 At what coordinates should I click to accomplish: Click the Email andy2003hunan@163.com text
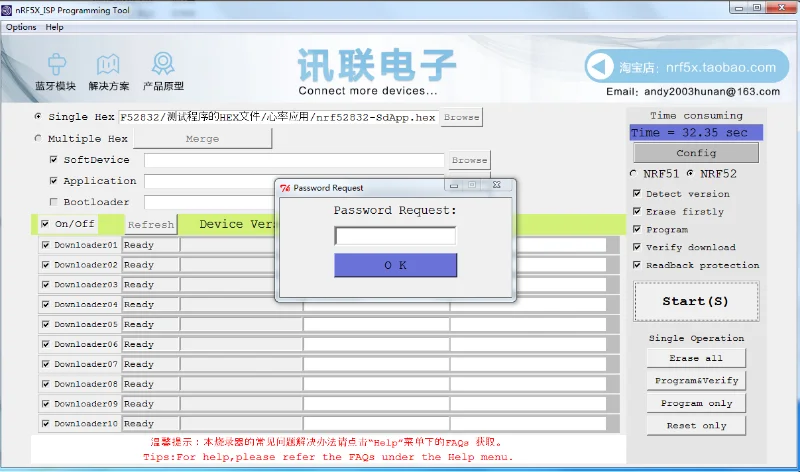(x=693, y=91)
